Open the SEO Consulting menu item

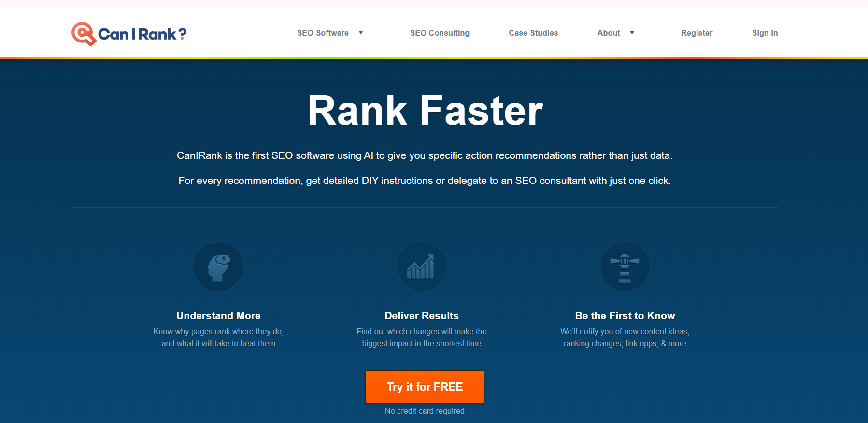pyautogui.click(x=440, y=33)
